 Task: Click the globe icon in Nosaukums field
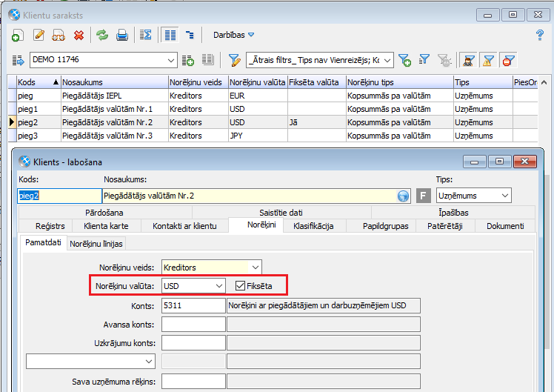(403, 196)
